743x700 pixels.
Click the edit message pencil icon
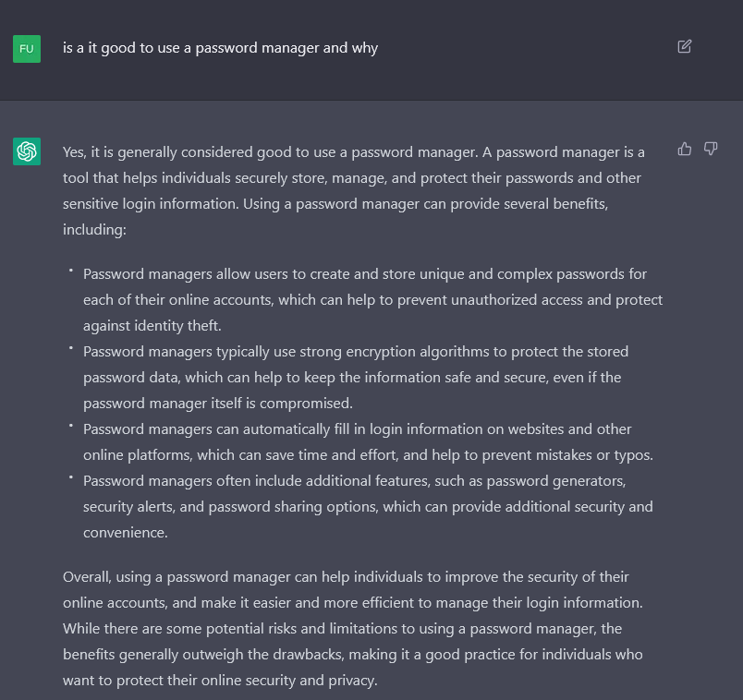tap(685, 46)
